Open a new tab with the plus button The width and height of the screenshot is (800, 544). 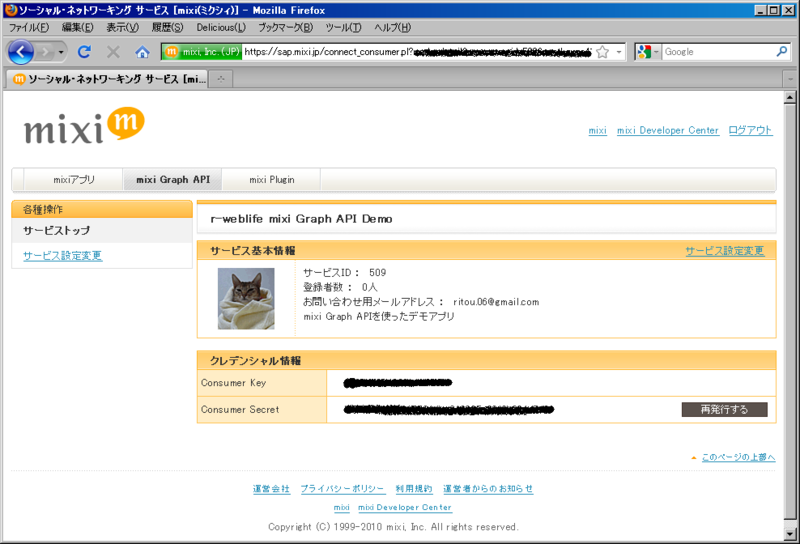[x=221, y=79]
